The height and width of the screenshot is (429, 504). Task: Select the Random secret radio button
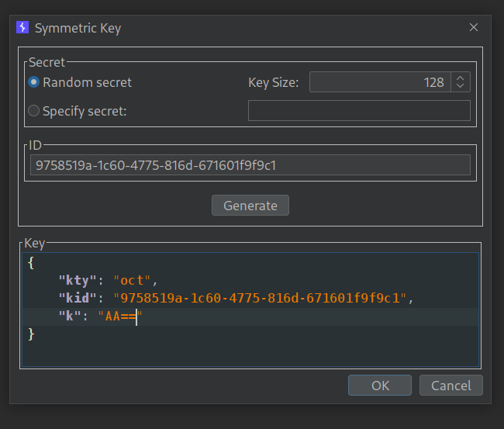point(34,82)
